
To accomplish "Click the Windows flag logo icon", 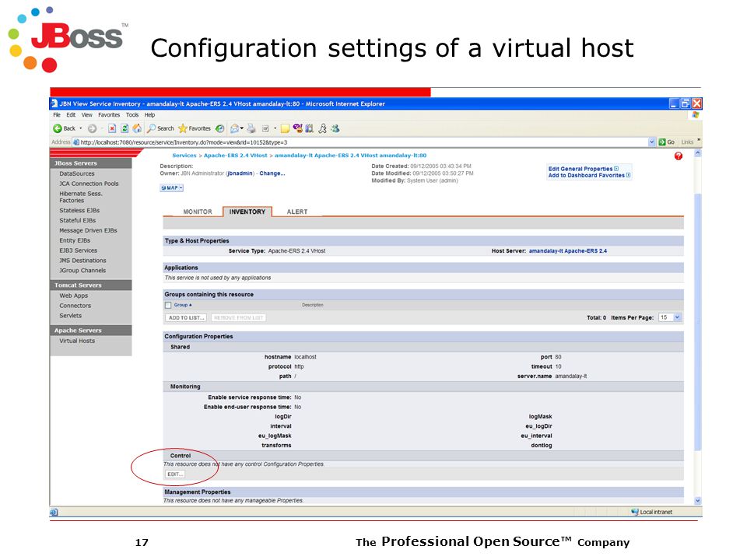I will click(695, 115).
